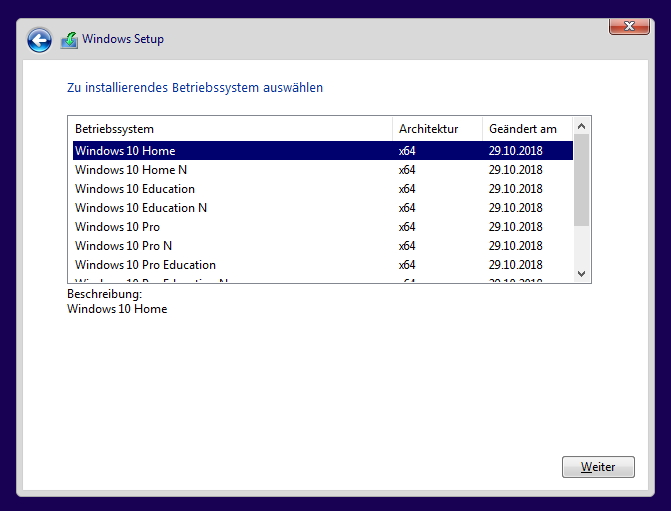The height and width of the screenshot is (511, 671).
Task: Click the scroll up arrow in the list
Action: [x=581, y=126]
